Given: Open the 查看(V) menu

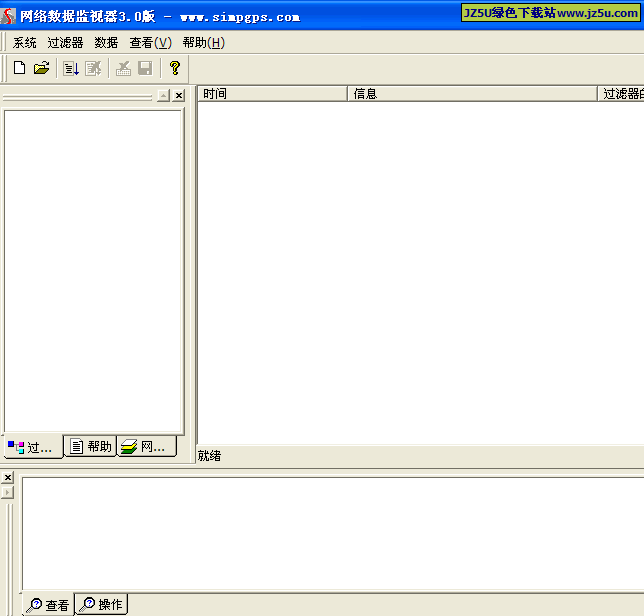Looking at the screenshot, I should (x=150, y=43).
